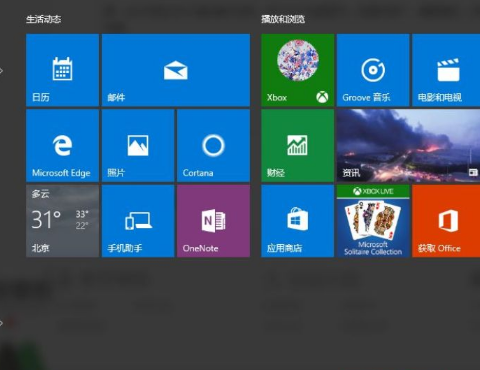Viewport: 480px width, 370px height.
Task: Open the 获取 Office tile
Action: tap(446, 221)
